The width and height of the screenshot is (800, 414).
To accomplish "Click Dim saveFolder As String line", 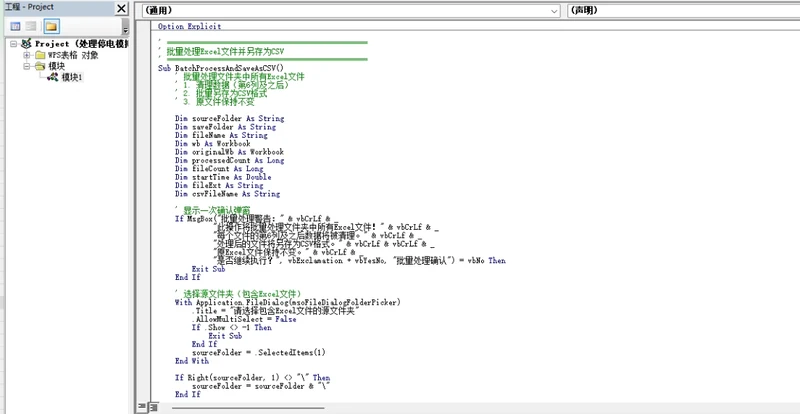I will click(225, 127).
